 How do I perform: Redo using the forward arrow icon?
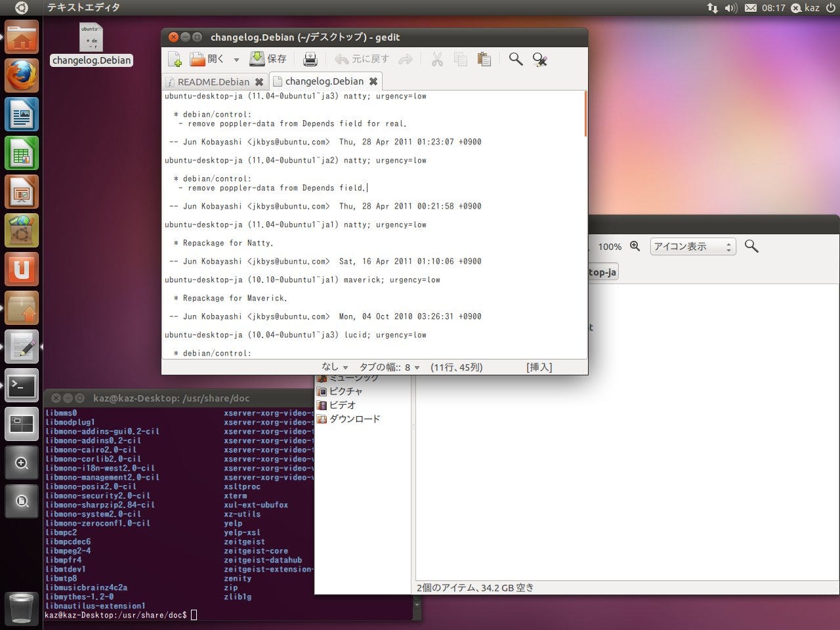[406, 60]
